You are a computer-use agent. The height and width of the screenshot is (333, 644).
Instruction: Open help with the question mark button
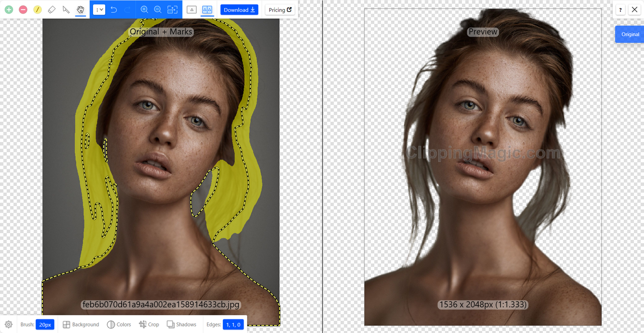click(620, 10)
